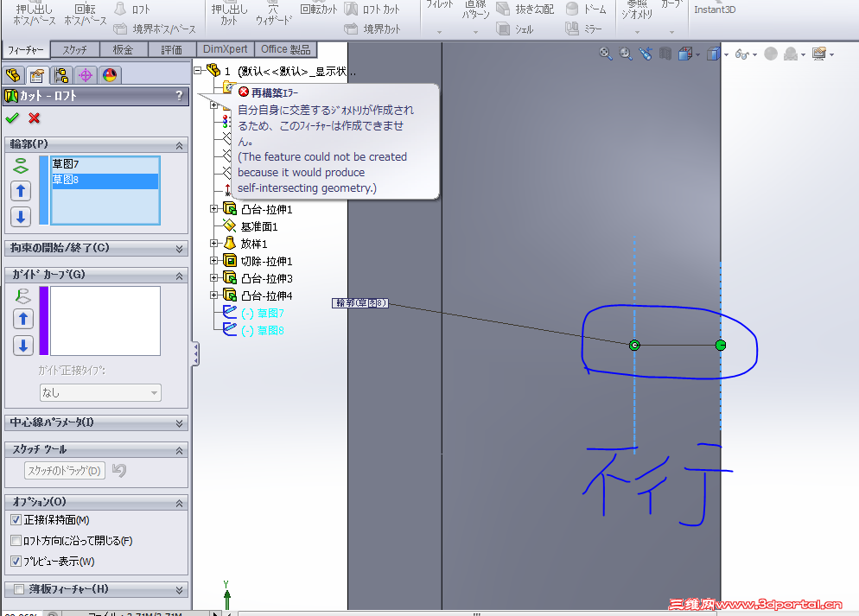Click View Settings monitor icon
The image size is (859, 616).
coord(819,54)
